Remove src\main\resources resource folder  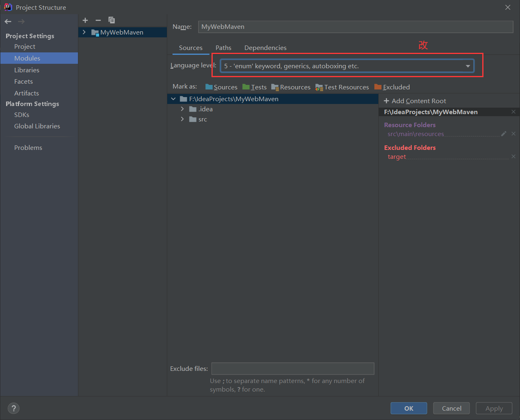pyautogui.click(x=514, y=134)
